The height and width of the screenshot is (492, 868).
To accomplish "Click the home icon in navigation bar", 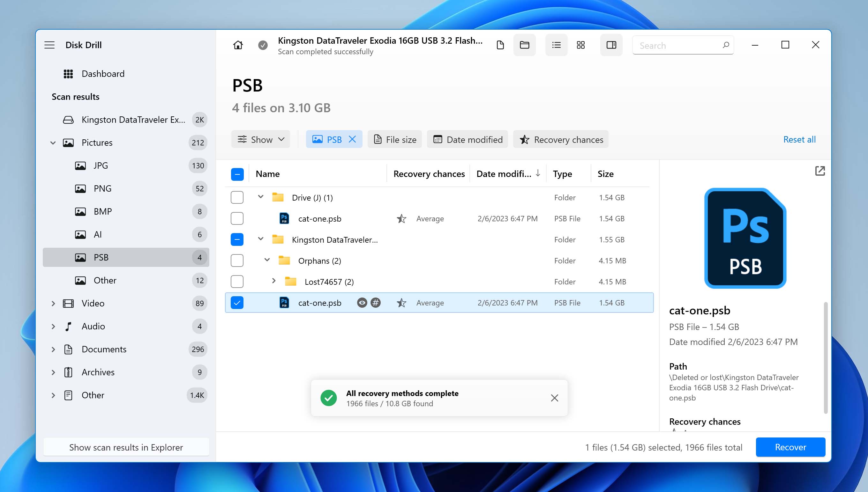I will [x=238, y=45].
